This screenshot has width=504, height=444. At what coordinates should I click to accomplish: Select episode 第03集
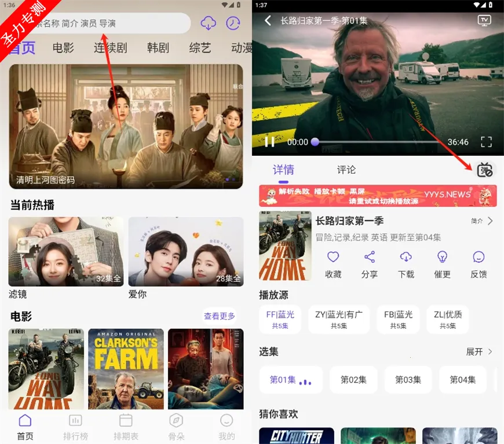click(x=408, y=380)
